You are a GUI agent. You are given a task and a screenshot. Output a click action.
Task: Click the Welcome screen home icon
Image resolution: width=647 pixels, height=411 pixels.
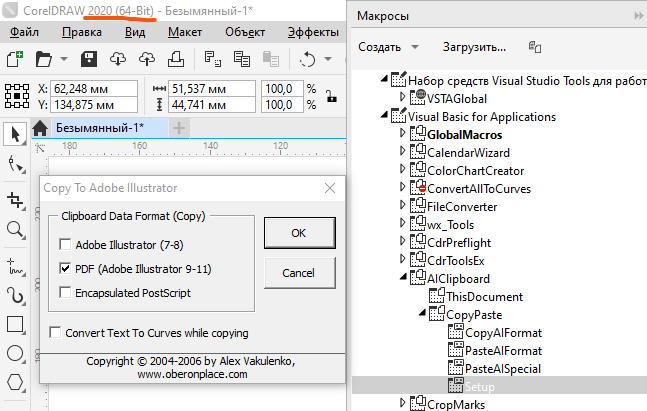(x=40, y=128)
